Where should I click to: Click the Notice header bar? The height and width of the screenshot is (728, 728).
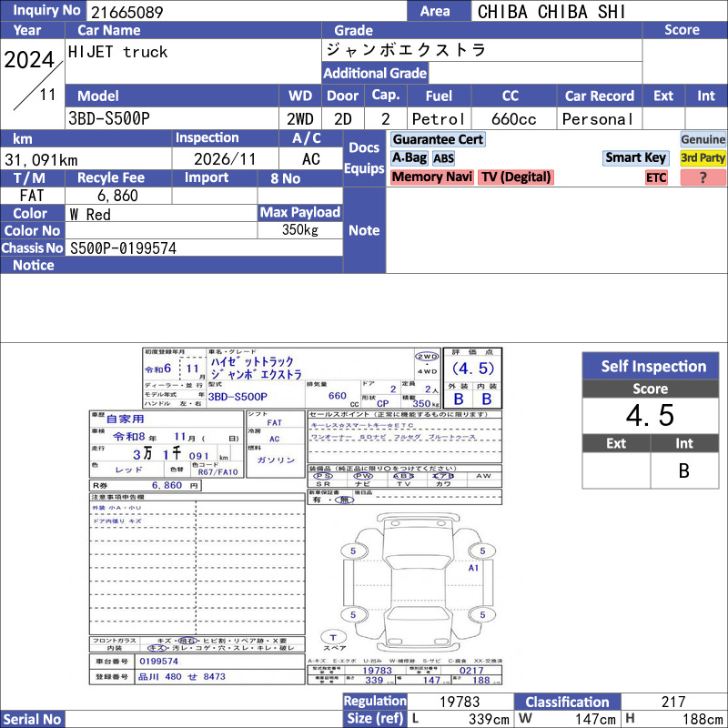coord(171,265)
